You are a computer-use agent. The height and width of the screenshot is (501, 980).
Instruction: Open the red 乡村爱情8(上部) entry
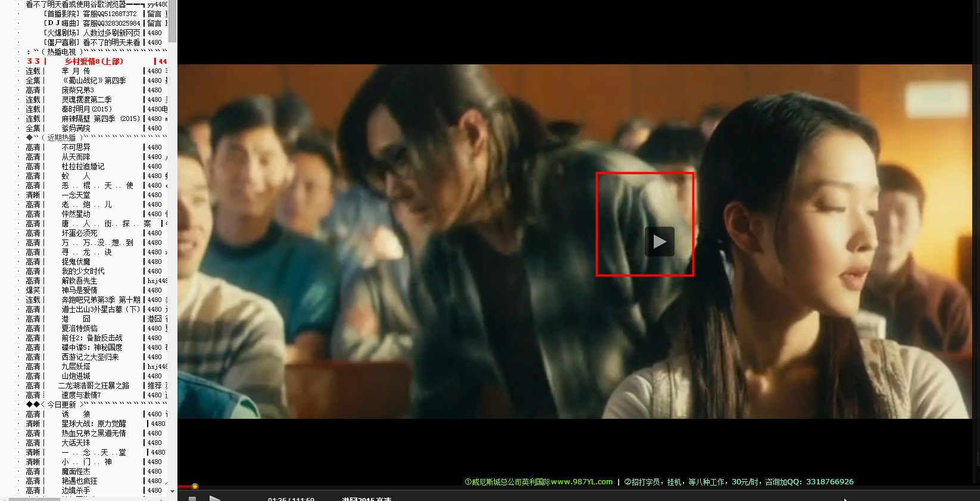(94, 61)
